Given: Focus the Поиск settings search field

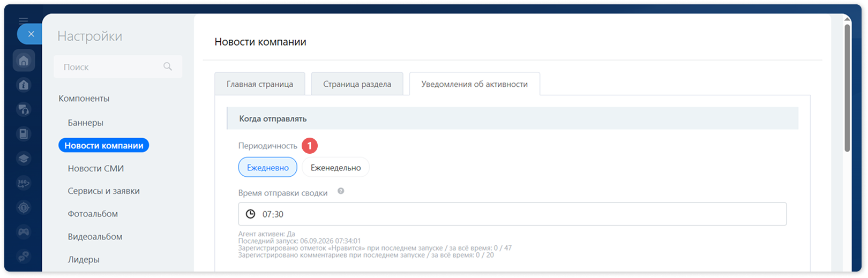Looking at the screenshot, I should 118,67.
